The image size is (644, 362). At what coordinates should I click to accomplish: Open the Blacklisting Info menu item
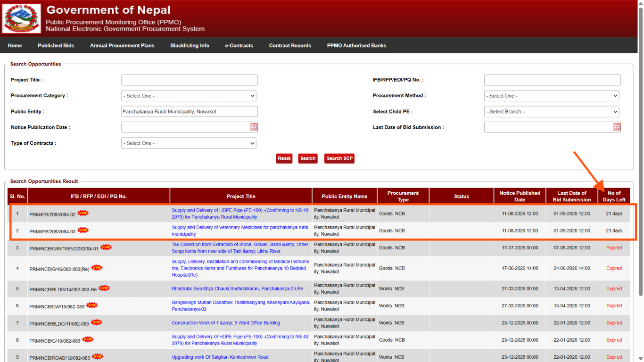[x=190, y=46]
